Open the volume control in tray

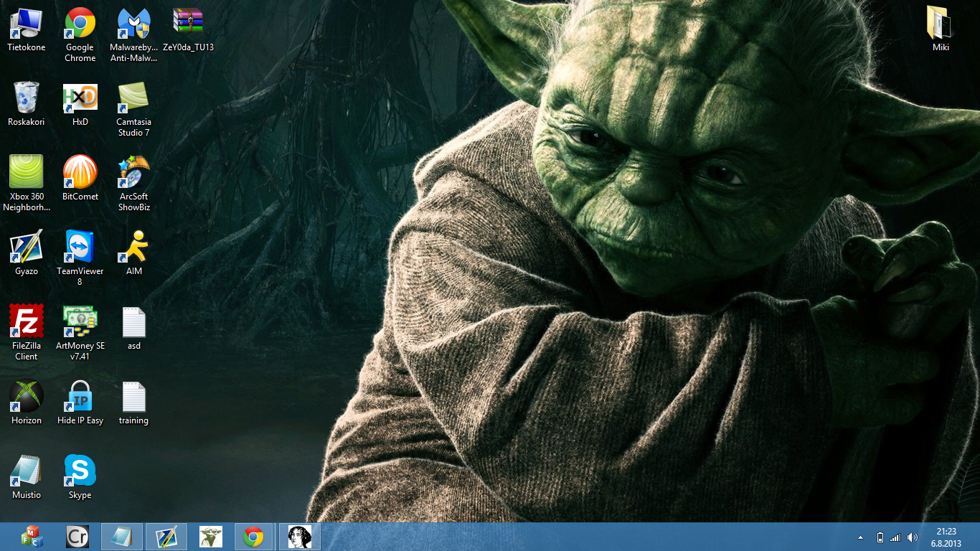pos(913,537)
